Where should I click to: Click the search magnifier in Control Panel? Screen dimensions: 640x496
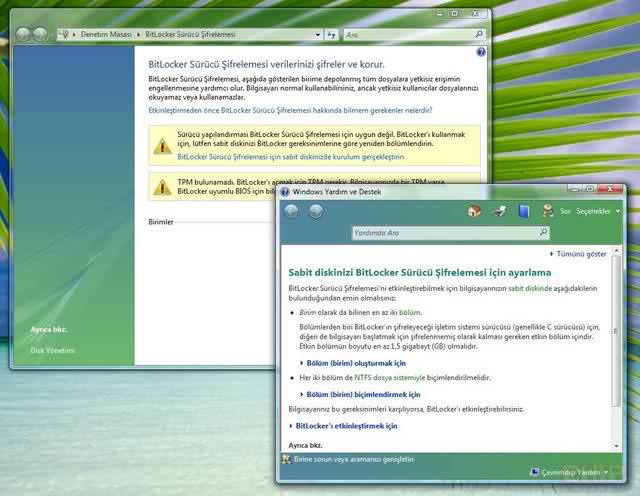pyautogui.click(x=479, y=34)
